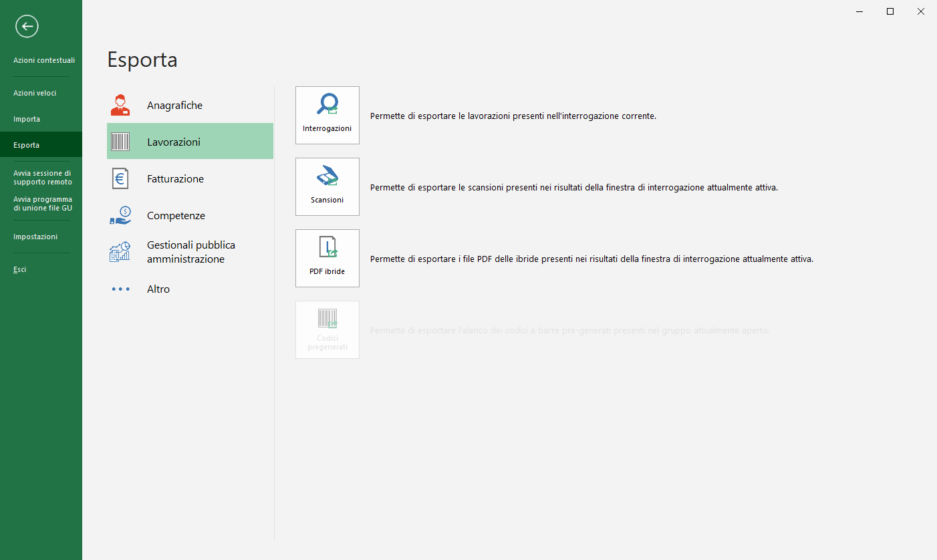This screenshot has height=560, width=937.
Task: Click the Fatturazione euro document icon
Action: pos(120,179)
